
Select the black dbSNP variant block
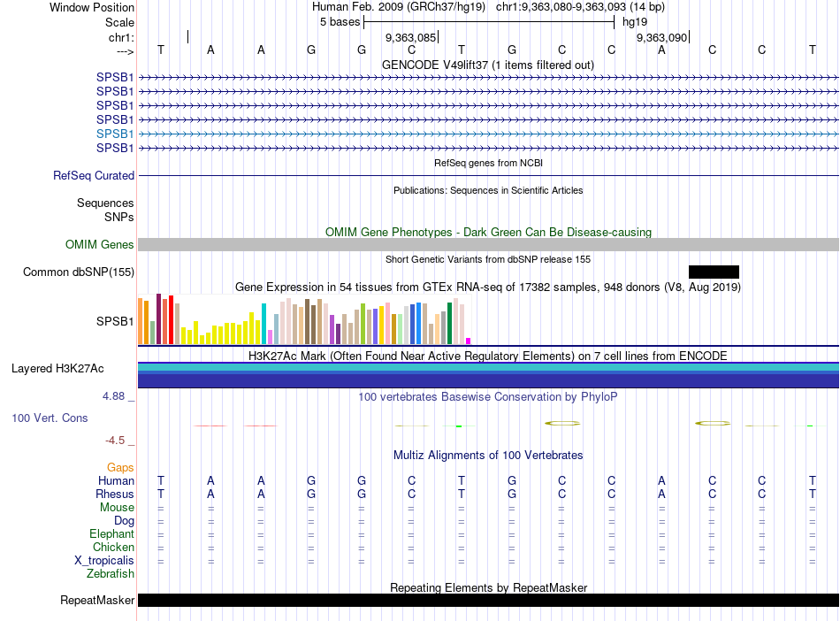click(x=714, y=272)
